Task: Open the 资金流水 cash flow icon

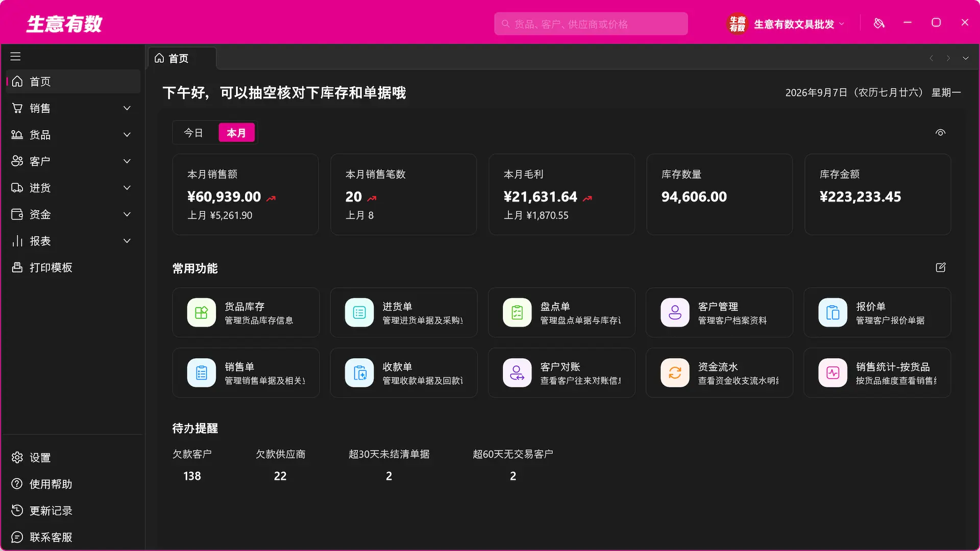Action: [x=675, y=373]
